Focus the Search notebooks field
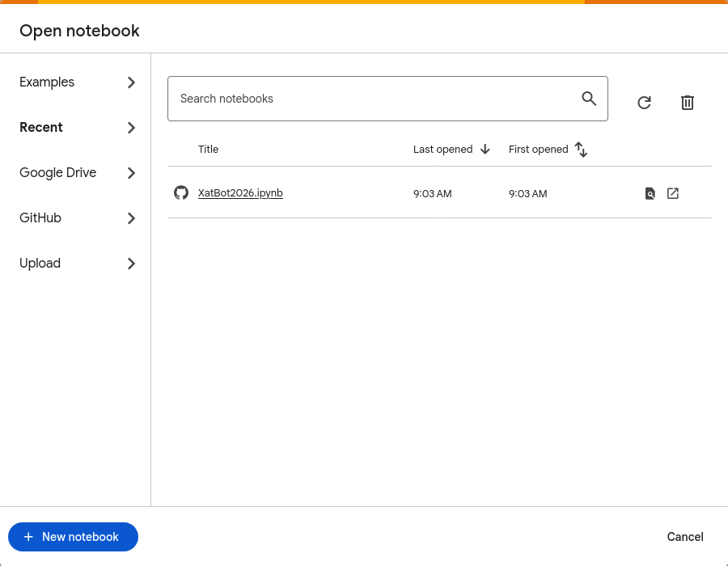This screenshot has width=728, height=566. 372,99
